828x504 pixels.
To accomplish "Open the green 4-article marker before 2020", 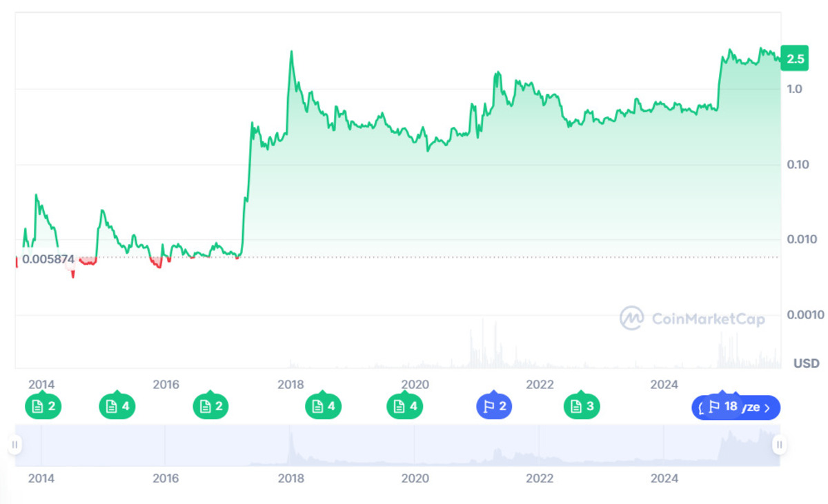I will (405, 407).
